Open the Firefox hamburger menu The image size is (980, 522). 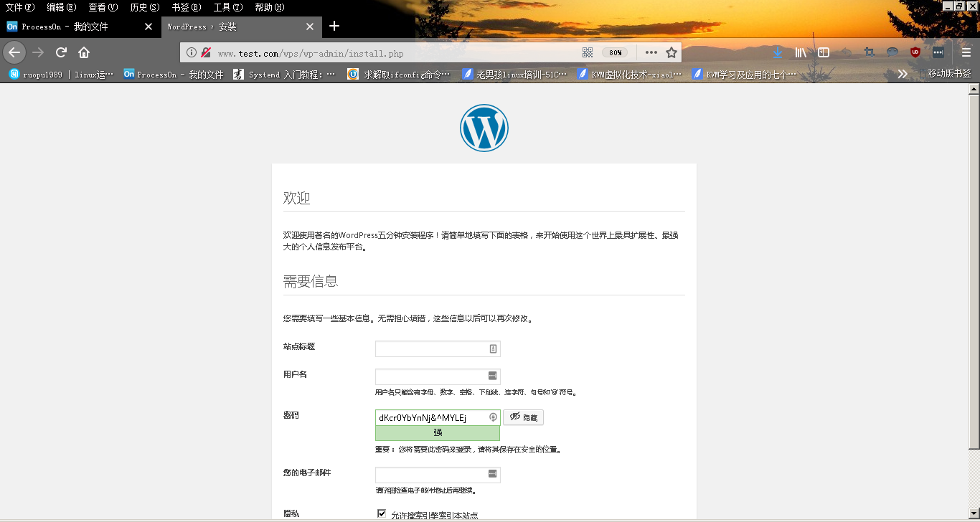pyautogui.click(x=966, y=52)
